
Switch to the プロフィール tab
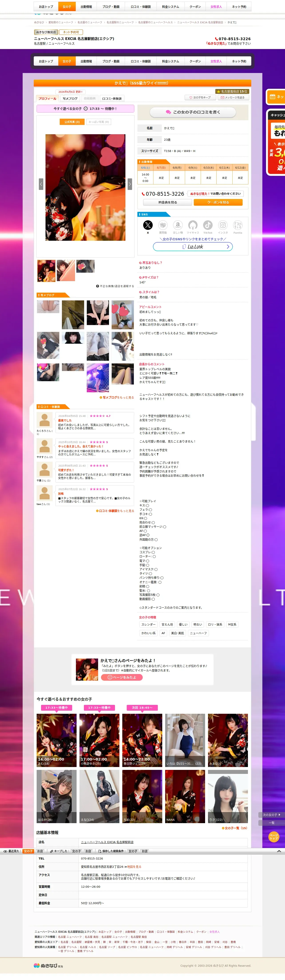pos(47,99)
